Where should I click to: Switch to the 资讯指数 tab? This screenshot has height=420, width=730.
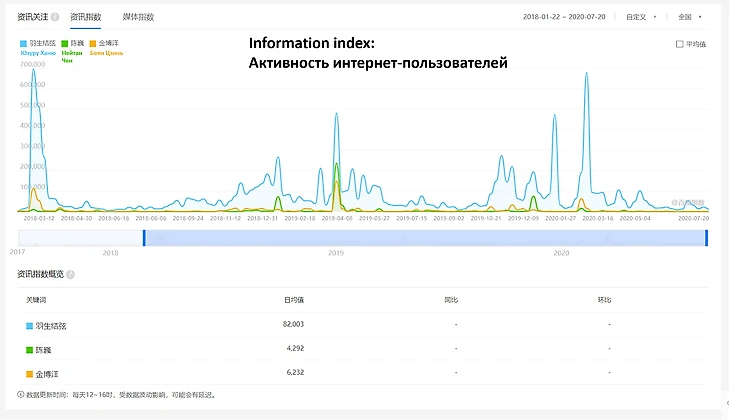coord(86,17)
